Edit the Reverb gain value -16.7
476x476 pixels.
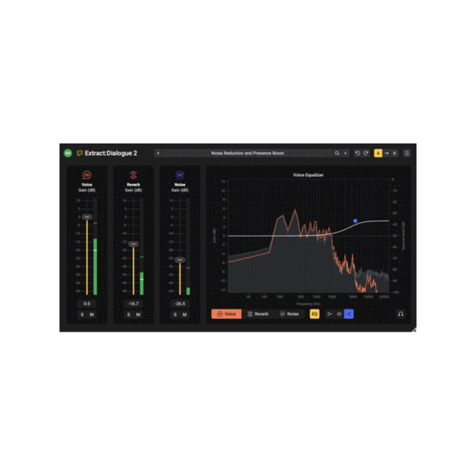133,304
